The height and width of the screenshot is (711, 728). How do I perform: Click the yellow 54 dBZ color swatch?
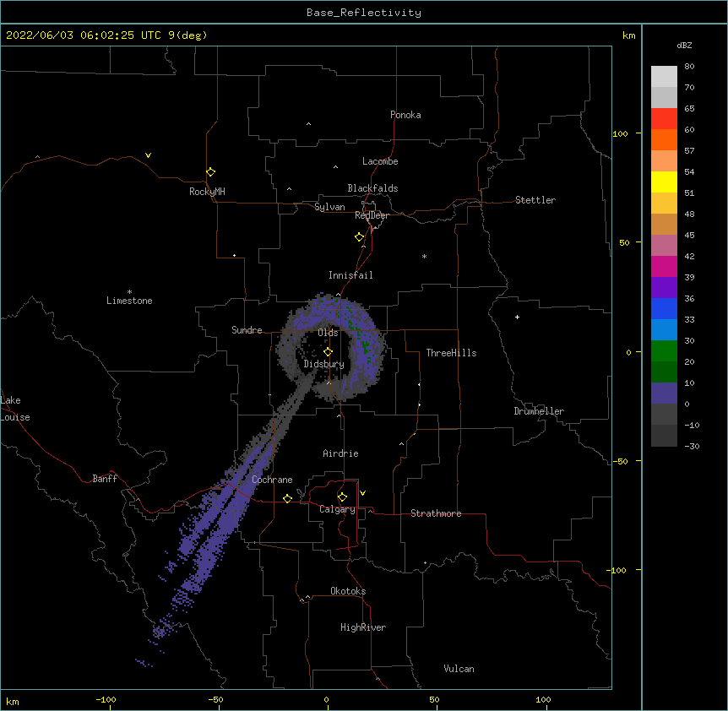coord(664,182)
